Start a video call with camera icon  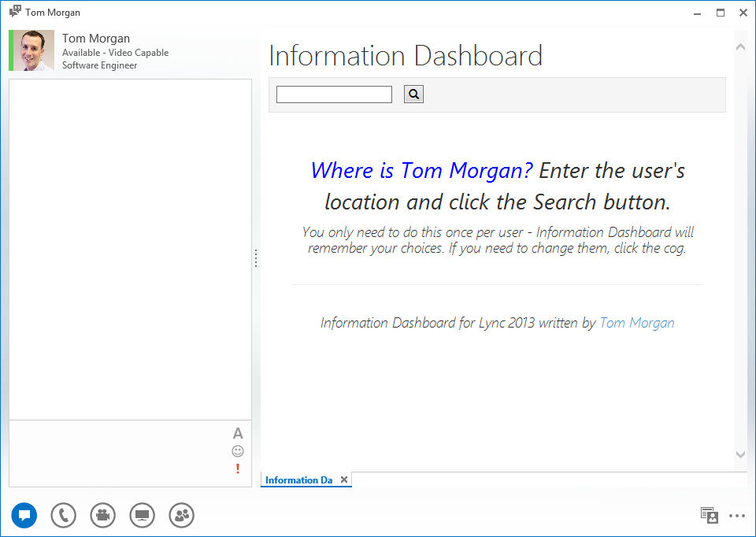tap(102, 515)
